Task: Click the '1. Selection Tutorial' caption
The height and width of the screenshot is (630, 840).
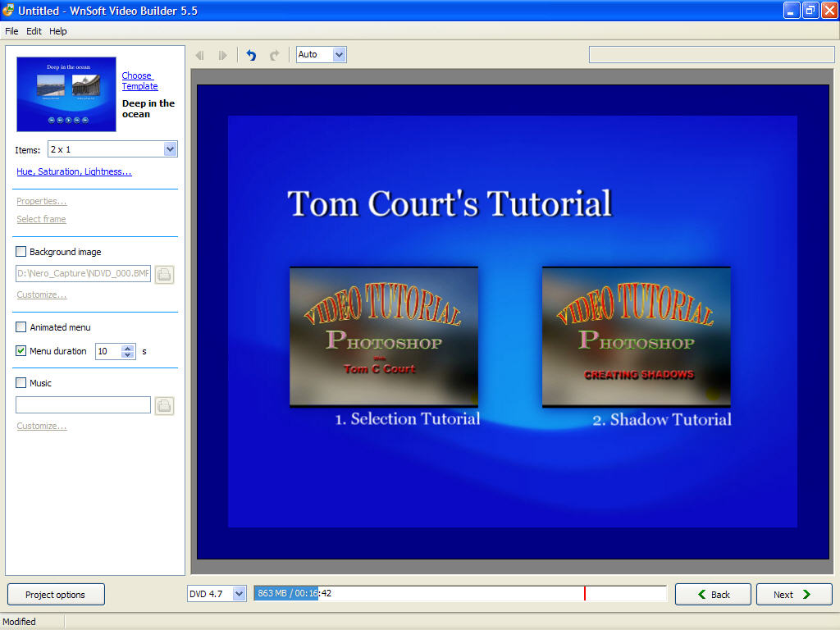Action: [407, 419]
